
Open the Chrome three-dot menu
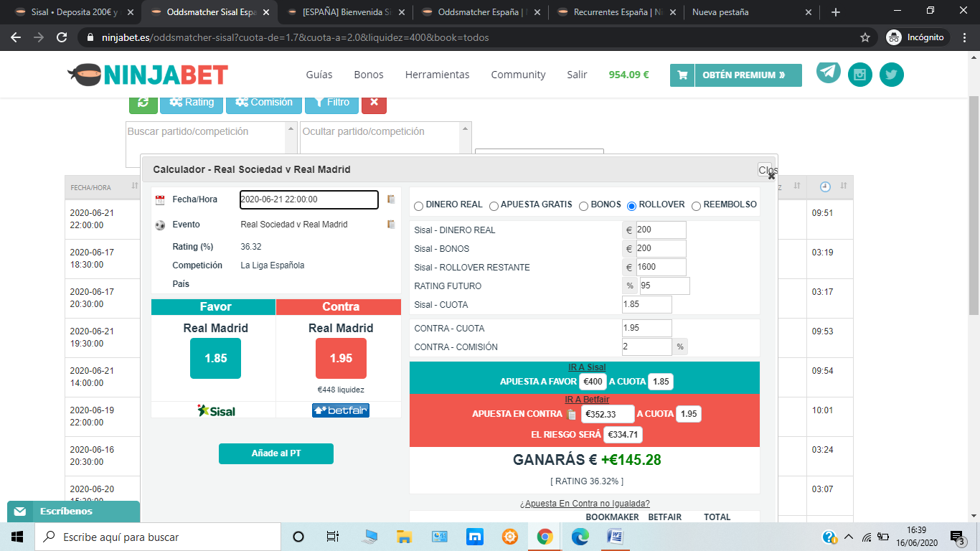point(965,37)
